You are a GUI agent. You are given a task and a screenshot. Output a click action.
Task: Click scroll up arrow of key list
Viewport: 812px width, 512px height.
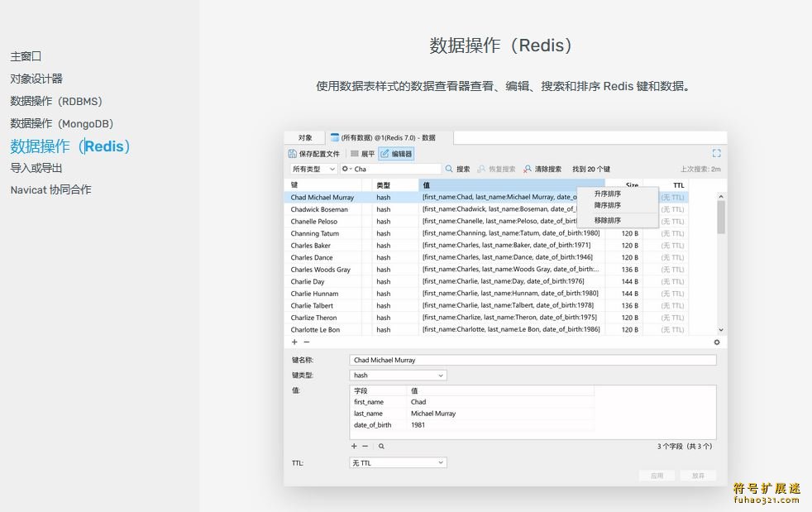(721, 196)
